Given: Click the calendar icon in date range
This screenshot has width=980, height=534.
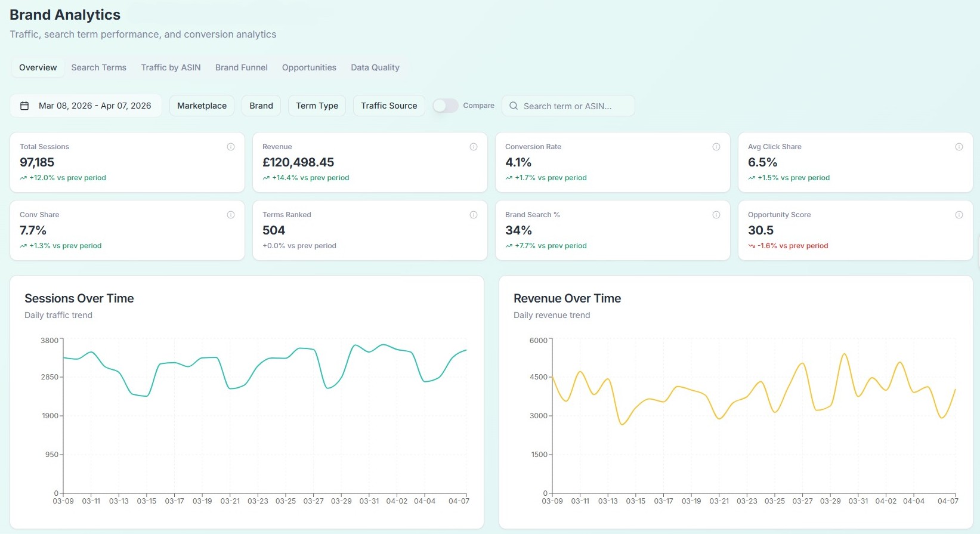Looking at the screenshot, I should tap(24, 106).
